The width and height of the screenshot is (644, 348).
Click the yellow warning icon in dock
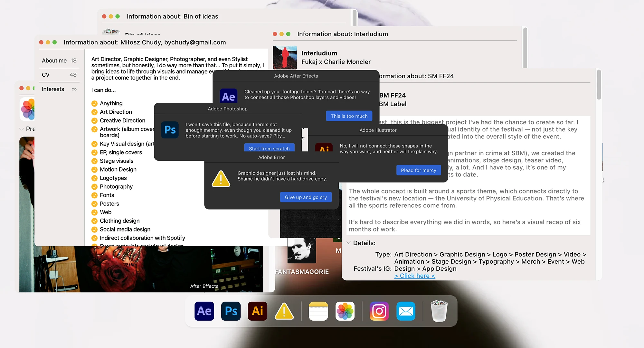click(x=284, y=311)
